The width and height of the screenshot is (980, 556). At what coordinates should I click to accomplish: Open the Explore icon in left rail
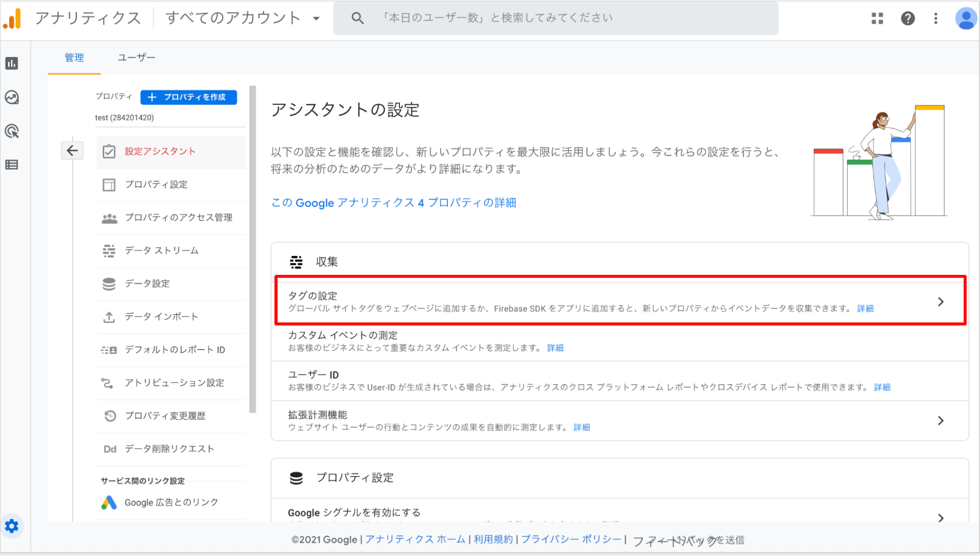12,97
